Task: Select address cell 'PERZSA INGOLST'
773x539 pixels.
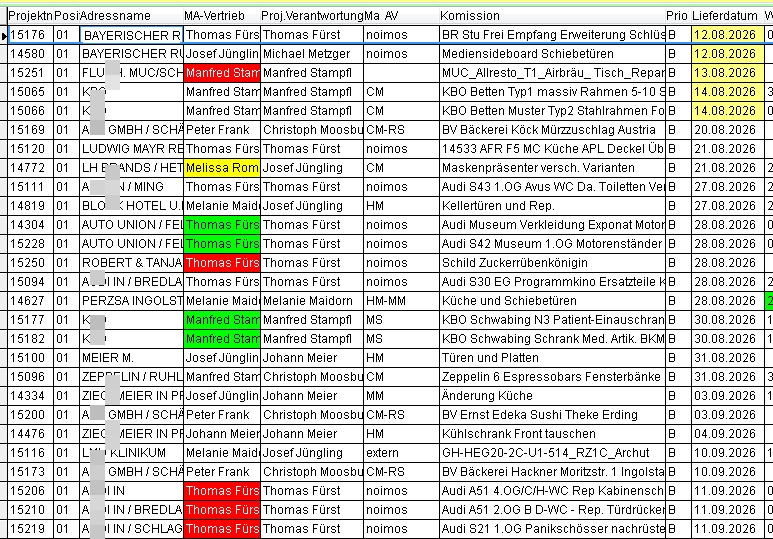Action: (x=131, y=301)
